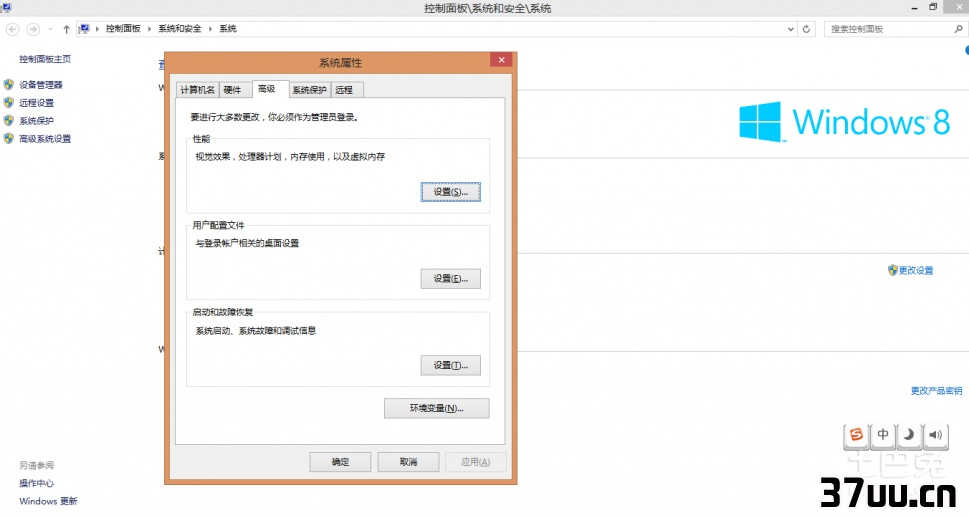Close the 系统属性 dialog
Viewport: 969px width, 518px height.
click(x=501, y=59)
